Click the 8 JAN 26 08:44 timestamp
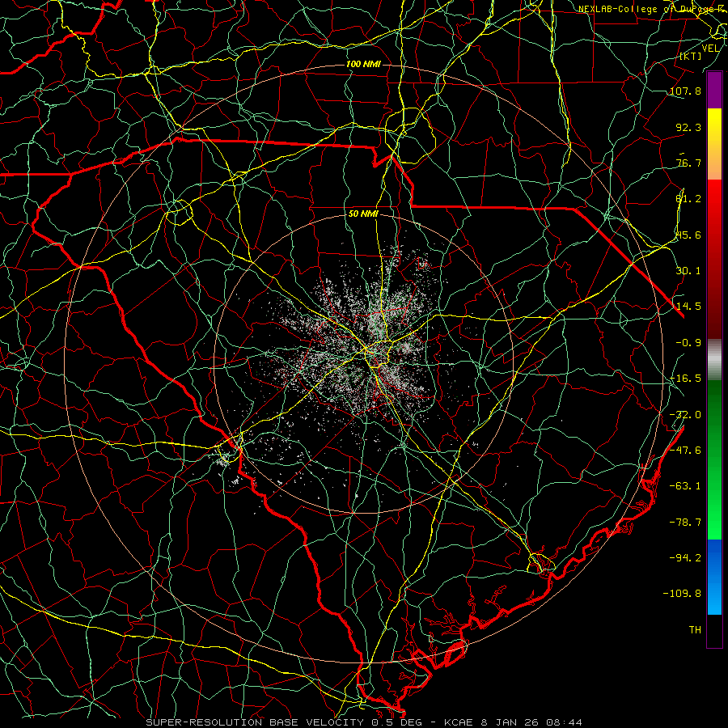This screenshot has height=728, width=728. coord(531,722)
